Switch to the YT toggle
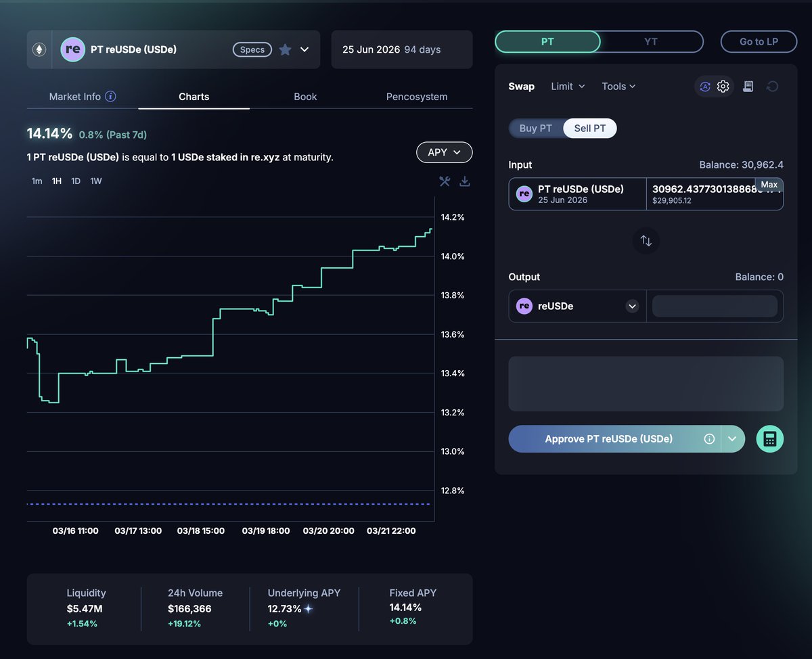The width and height of the screenshot is (812, 659). (x=651, y=42)
